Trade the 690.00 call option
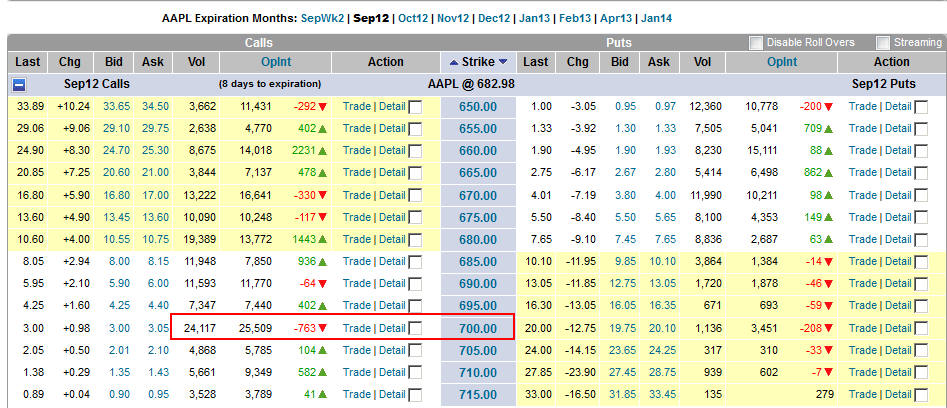Image resolution: width=947 pixels, height=408 pixels. pyautogui.click(x=357, y=284)
